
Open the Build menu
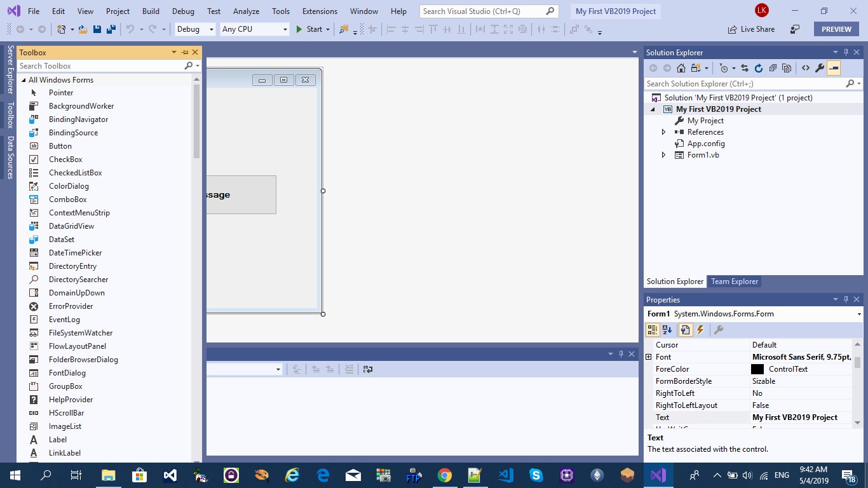tap(151, 11)
